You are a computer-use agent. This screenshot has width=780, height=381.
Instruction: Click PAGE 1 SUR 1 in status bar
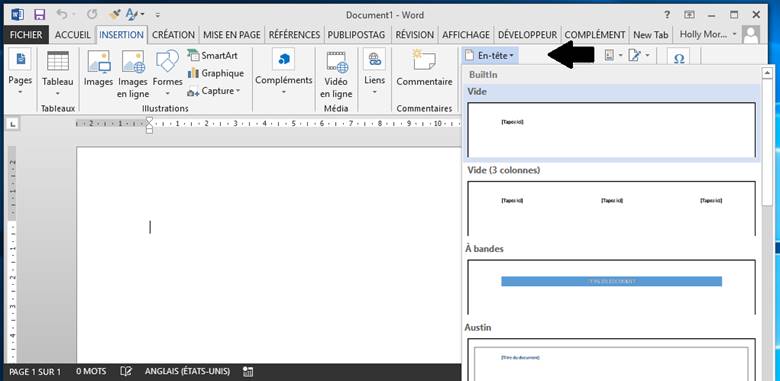tap(35, 372)
